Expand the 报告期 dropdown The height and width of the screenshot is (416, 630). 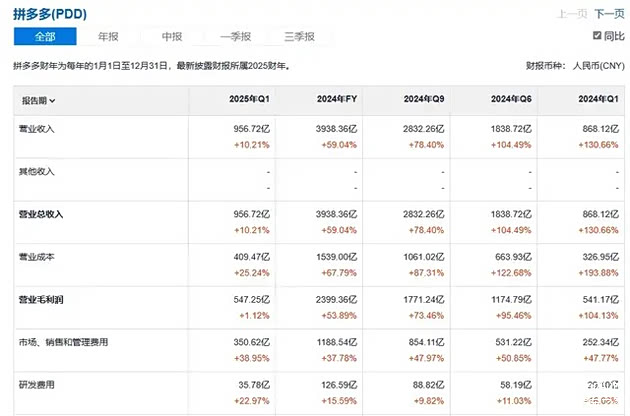38,101
